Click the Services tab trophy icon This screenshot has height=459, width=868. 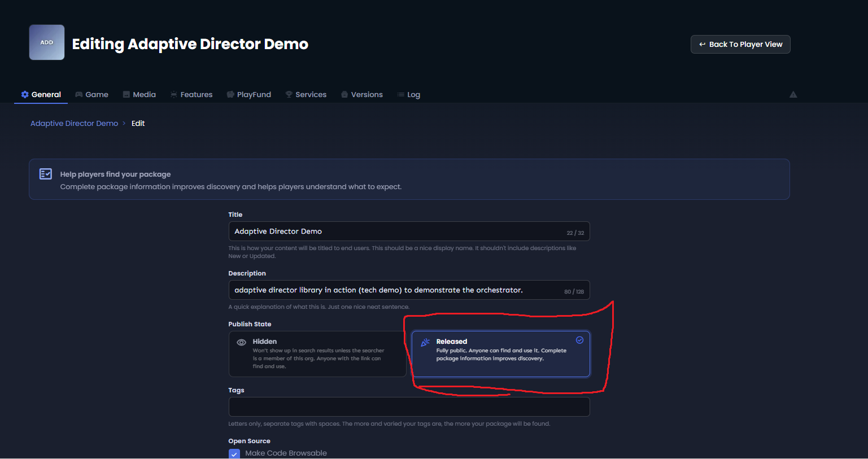(289, 94)
